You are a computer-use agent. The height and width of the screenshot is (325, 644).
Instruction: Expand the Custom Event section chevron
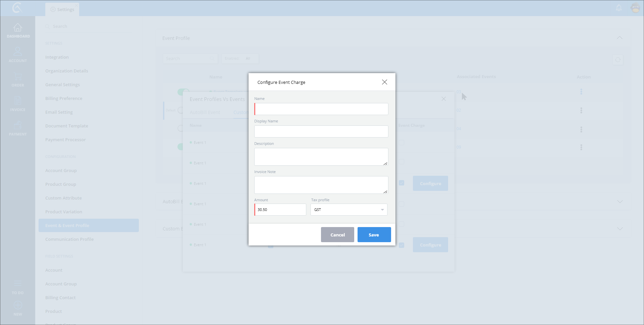pyautogui.click(x=620, y=229)
